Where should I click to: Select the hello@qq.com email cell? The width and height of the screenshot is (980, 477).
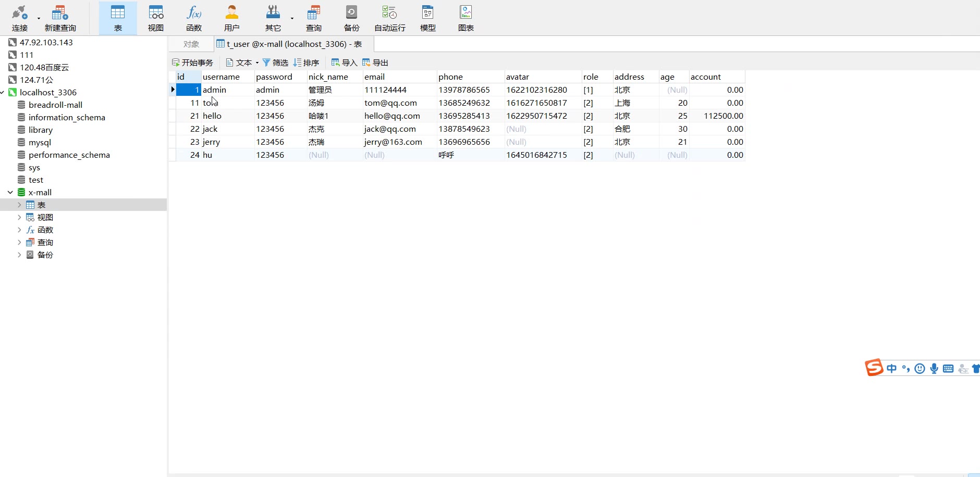point(392,116)
